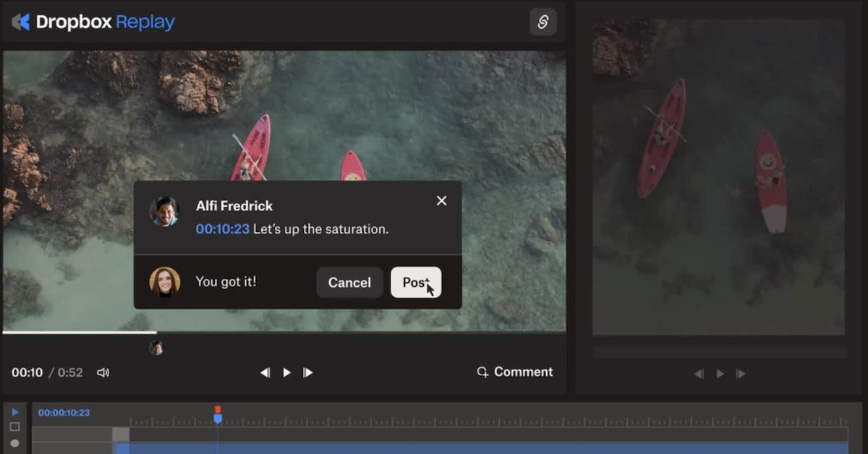Screen dimensions: 868x454
Task: Step one frame forward in the main player
Action: click(308, 372)
